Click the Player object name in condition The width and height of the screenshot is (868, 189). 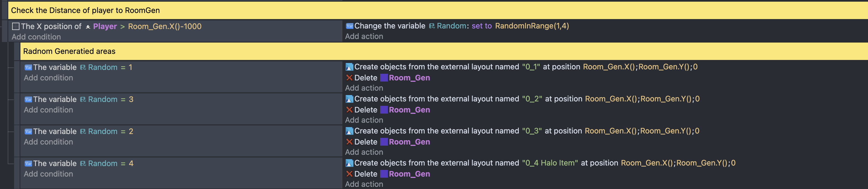coord(105,26)
